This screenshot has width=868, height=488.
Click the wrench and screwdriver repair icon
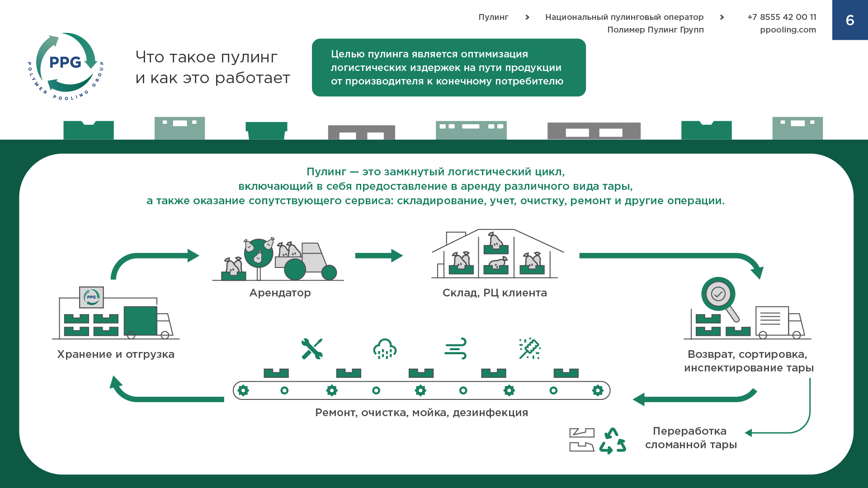click(x=312, y=349)
